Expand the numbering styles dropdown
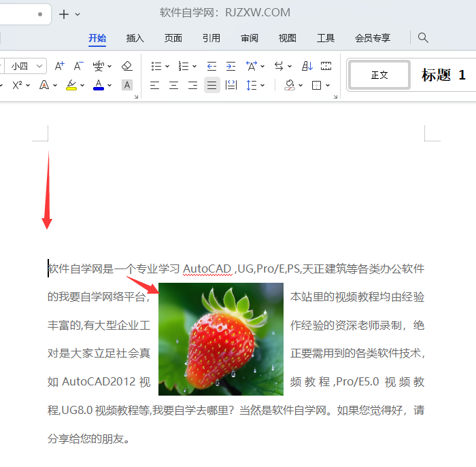The width and height of the screenshot is (476, 467). click(194, 66)
